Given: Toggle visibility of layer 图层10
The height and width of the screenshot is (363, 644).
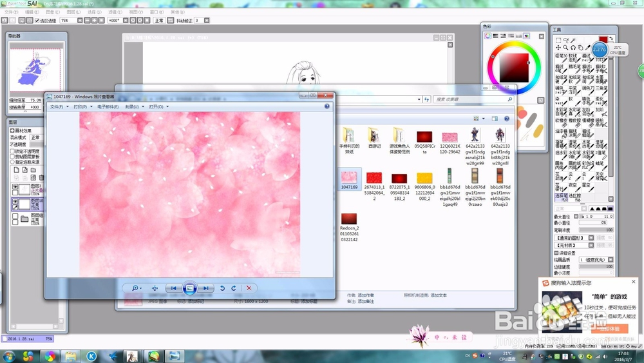Looking at the screenshot, I should [x=15, y=201].
